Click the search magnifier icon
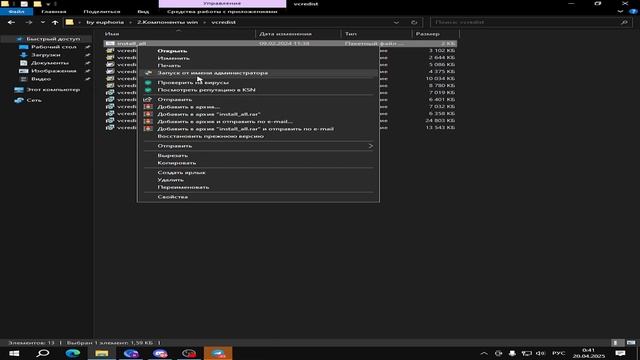Image resolution: width=640 pixels, height=360 pixels. [624, 22]
